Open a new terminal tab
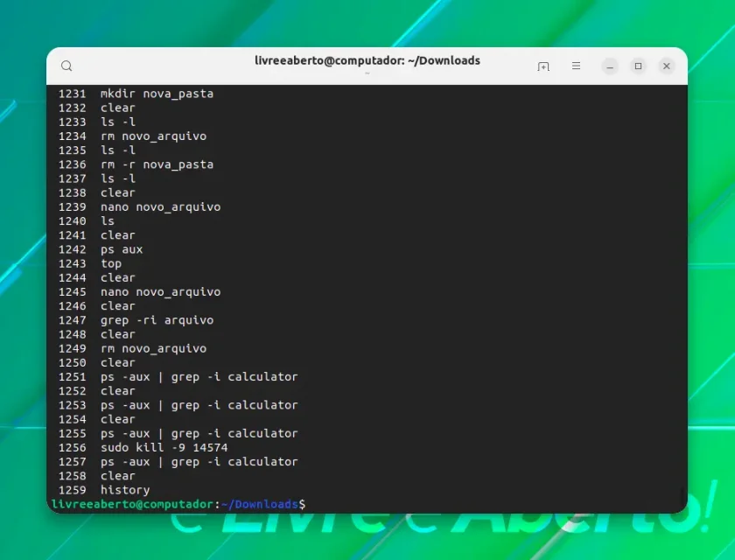Image resolution: width=735 pixels, height=560 pixels. (543, 66)
